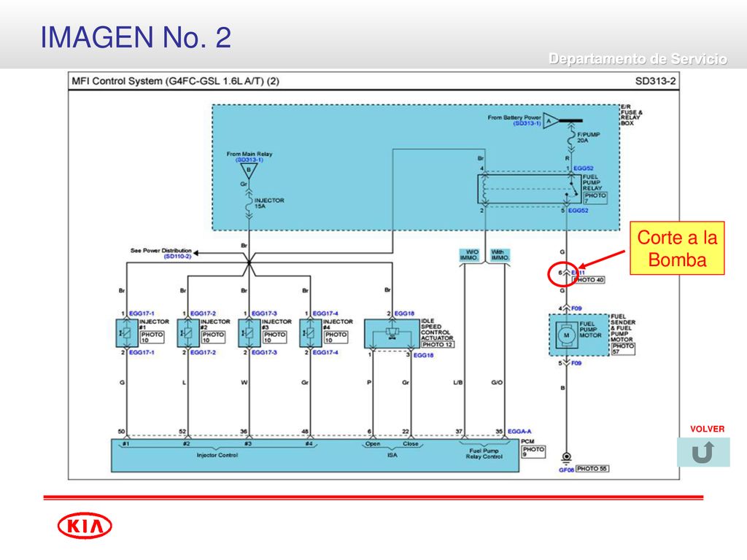This screenshot has height=560, width=747.
Task: Click the GF06 ground label
Action: pos(566,470)
